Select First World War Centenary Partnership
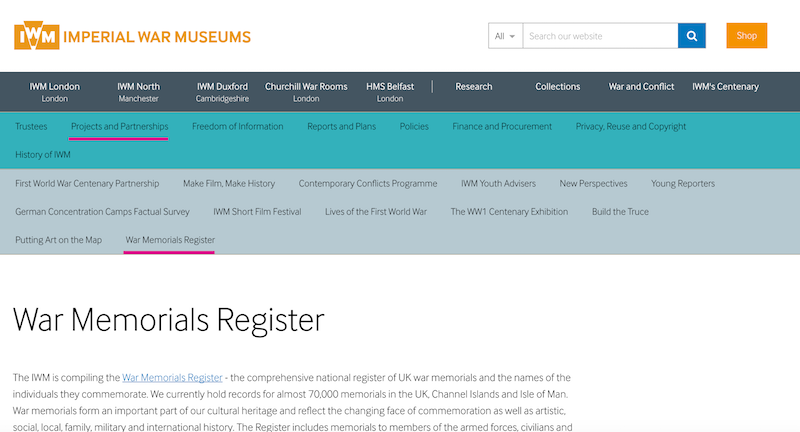 pos(87,184)
